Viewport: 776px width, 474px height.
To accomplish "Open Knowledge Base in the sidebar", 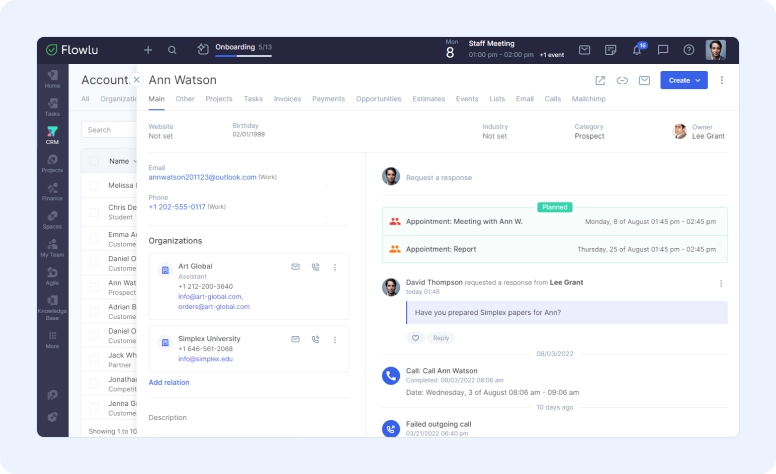I will (x=52, y=308).
